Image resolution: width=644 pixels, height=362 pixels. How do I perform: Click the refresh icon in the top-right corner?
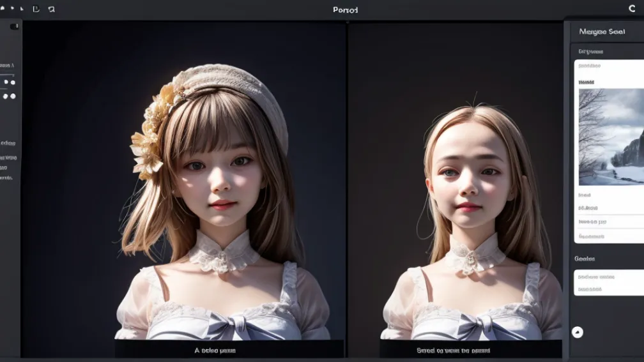click(x=632, y=8)
